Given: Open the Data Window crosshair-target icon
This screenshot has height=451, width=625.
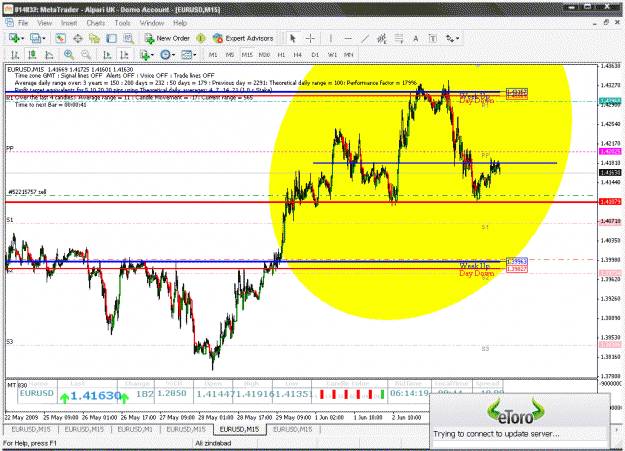Looking at the screenshot, I should (77, 38).
